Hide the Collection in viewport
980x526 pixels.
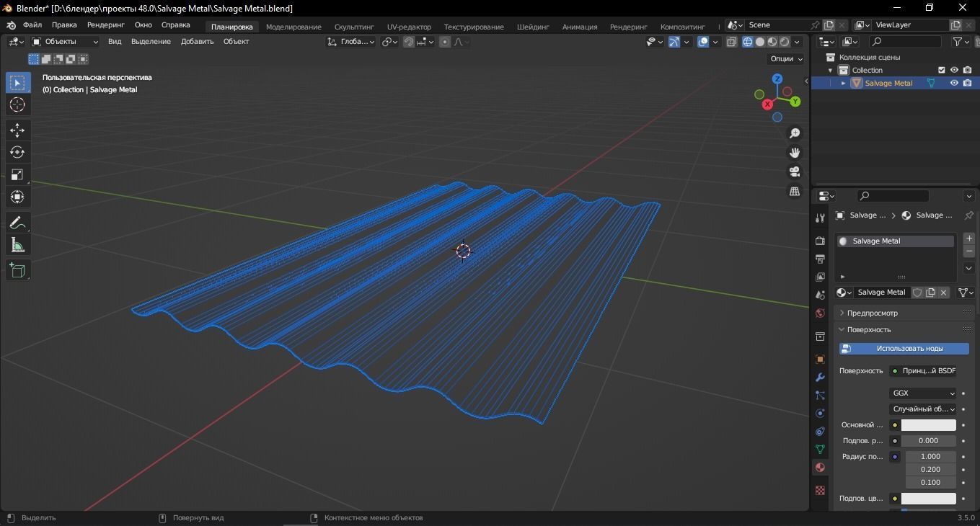coord(954,70)
